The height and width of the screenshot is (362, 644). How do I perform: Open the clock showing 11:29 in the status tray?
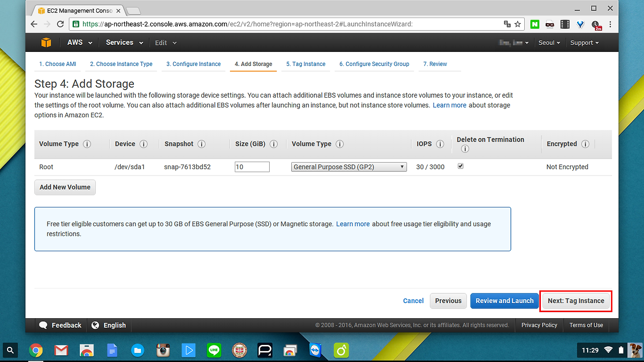590,350
